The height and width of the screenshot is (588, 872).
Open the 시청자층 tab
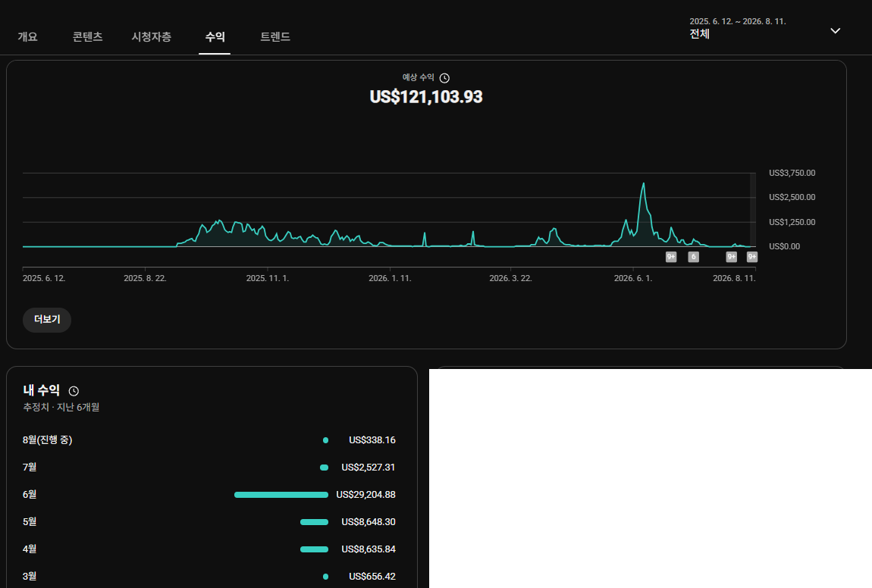151,36
